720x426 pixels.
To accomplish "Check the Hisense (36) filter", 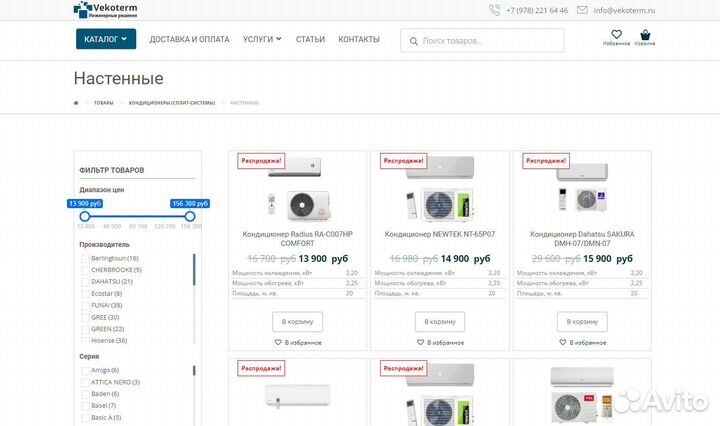I will pos(85,341).
